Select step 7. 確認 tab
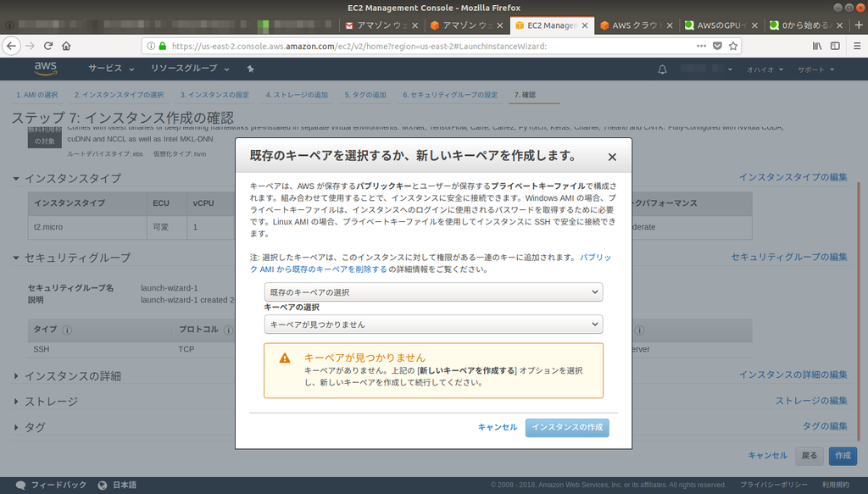This screenshot has width=868, height=494. (x=525, y=95)
